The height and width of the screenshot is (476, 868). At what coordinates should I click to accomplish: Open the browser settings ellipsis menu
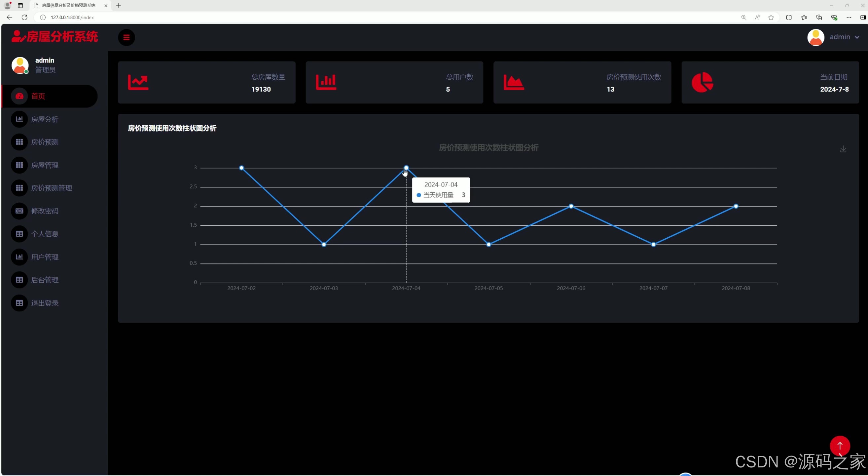coord(849,18)
